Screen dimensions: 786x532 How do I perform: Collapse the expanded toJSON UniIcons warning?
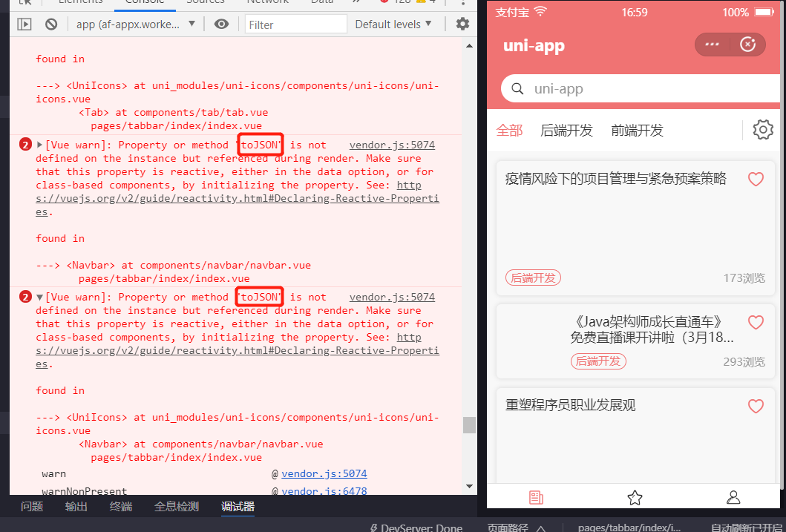[39, 297]
